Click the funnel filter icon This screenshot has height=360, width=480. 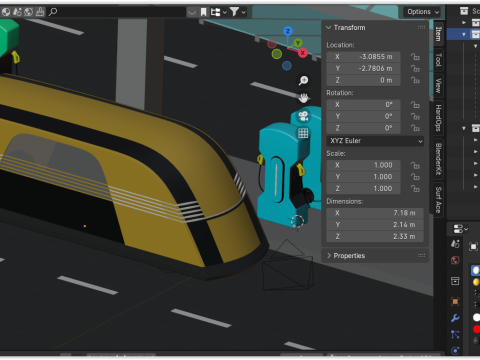234,12
